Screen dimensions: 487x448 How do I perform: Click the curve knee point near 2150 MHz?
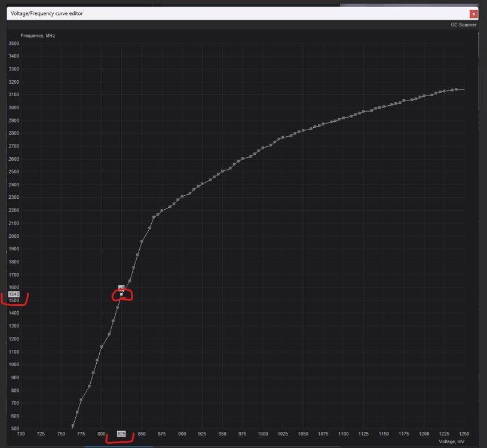click(x=154, y=217)
